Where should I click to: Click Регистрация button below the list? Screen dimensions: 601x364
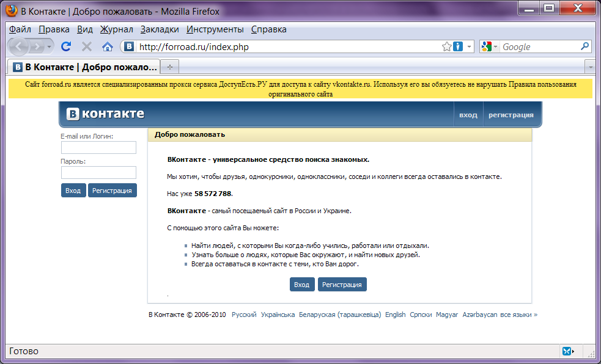tap(342, 285)
